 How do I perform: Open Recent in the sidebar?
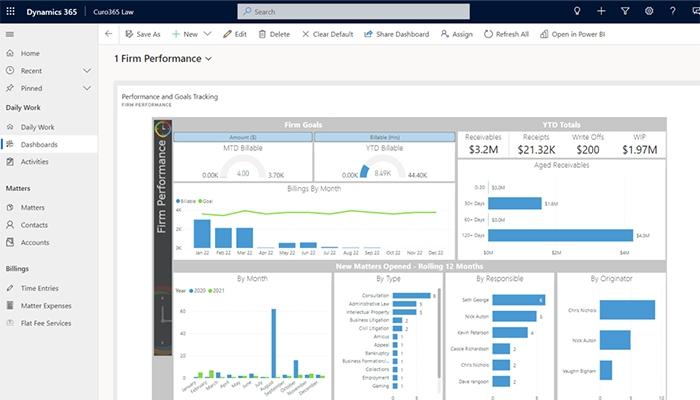(31, 71)
